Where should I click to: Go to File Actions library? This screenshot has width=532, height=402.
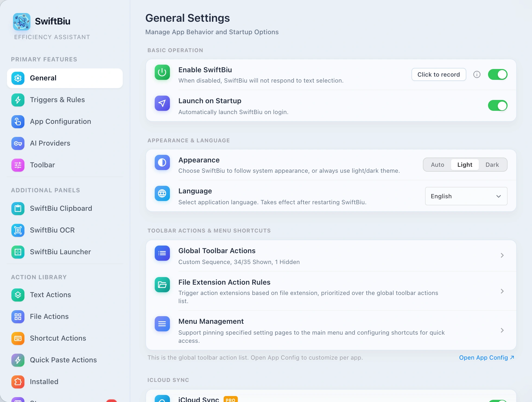pyautogui.click(x=65, y=317)
